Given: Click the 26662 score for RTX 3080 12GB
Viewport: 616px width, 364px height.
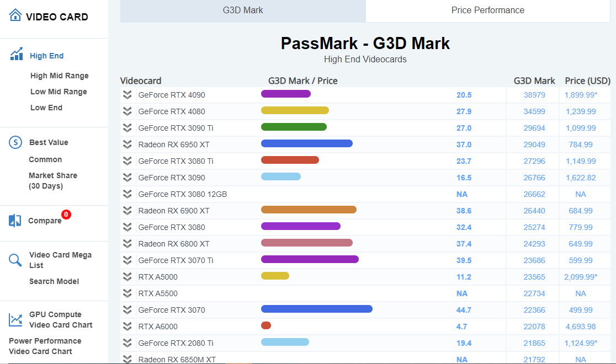Looking at the screenshot, I should (534, 194).
